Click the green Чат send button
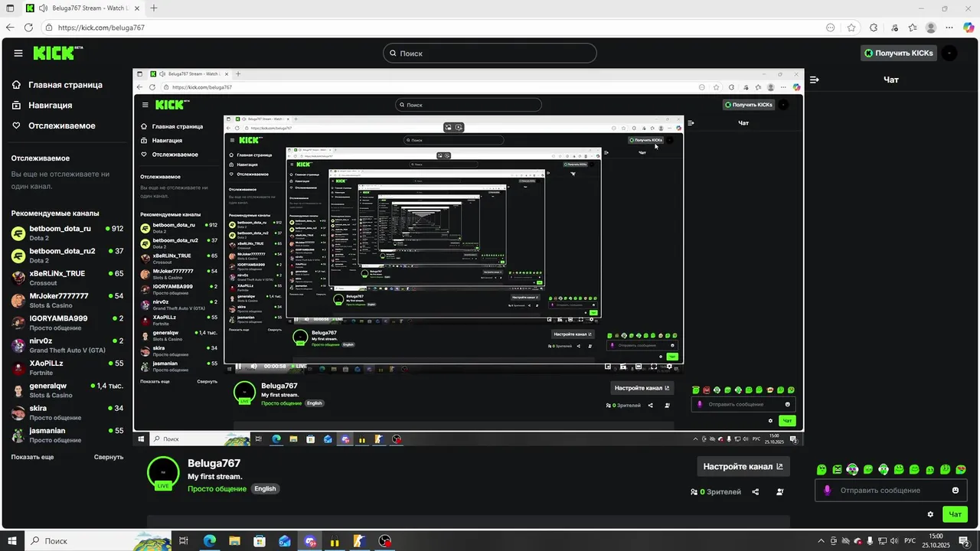980x551 pixels. 955,514
